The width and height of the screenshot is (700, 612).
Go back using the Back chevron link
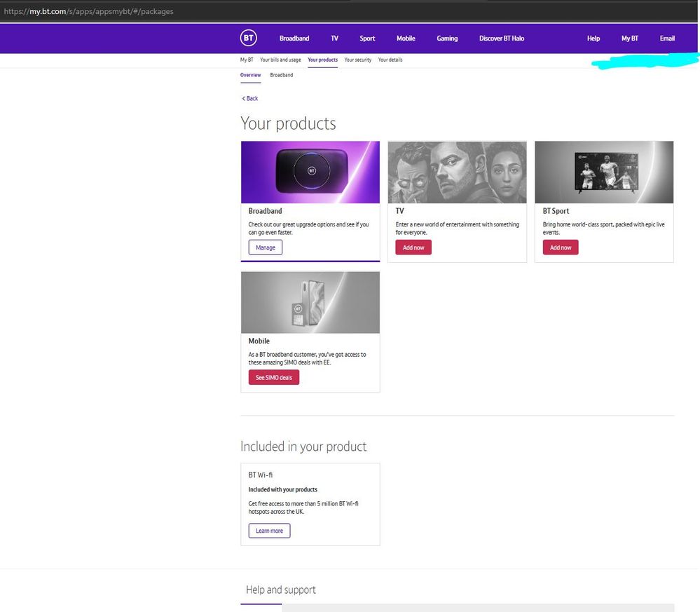click(250, 99)
